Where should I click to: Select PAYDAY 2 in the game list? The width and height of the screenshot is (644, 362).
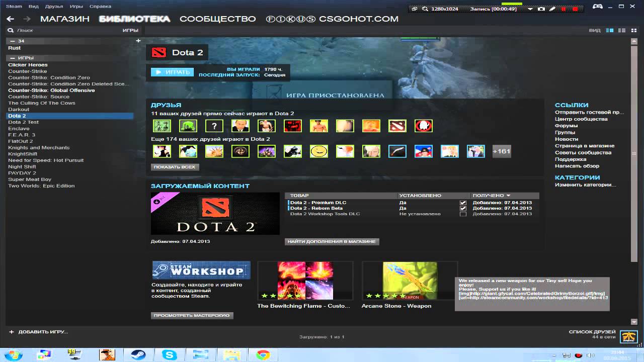click(22, 173)
